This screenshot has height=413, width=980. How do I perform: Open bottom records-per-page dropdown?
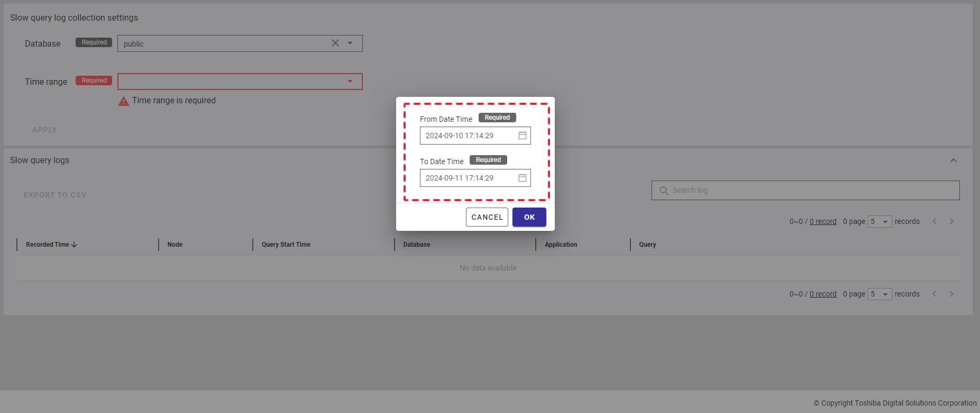(880, 294)
